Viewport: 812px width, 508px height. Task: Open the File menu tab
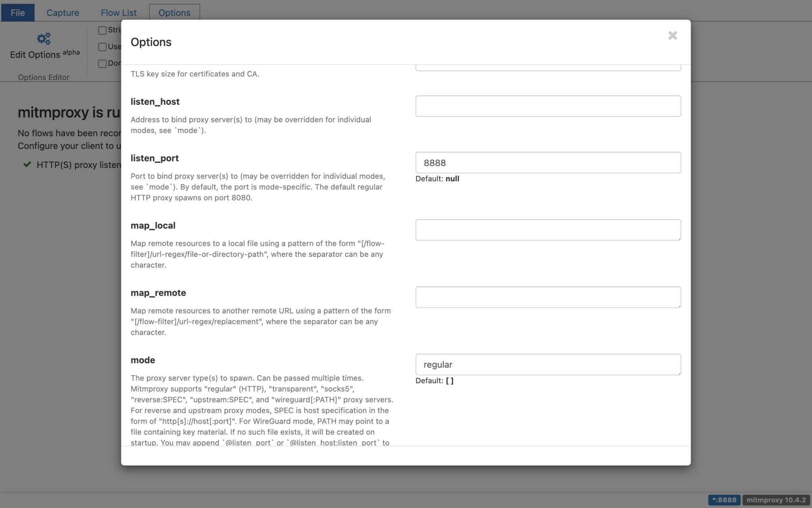[x=17, y=13]
